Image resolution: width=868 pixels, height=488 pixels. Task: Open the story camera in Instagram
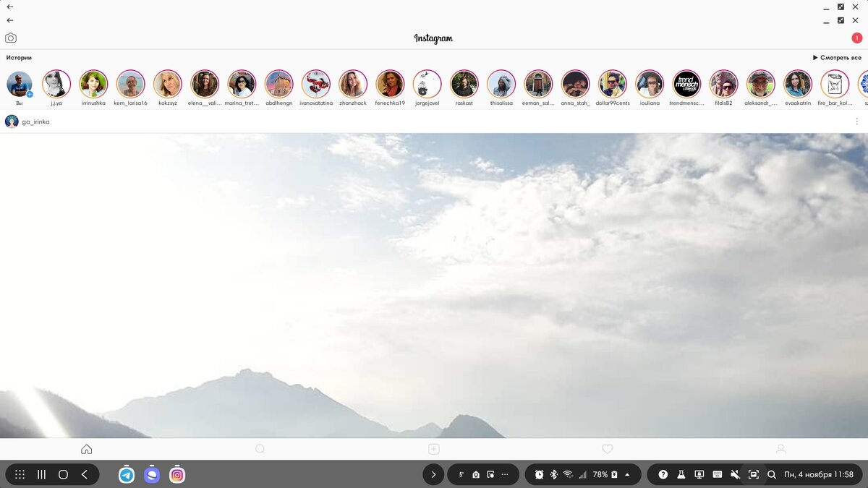coord(10,37)
